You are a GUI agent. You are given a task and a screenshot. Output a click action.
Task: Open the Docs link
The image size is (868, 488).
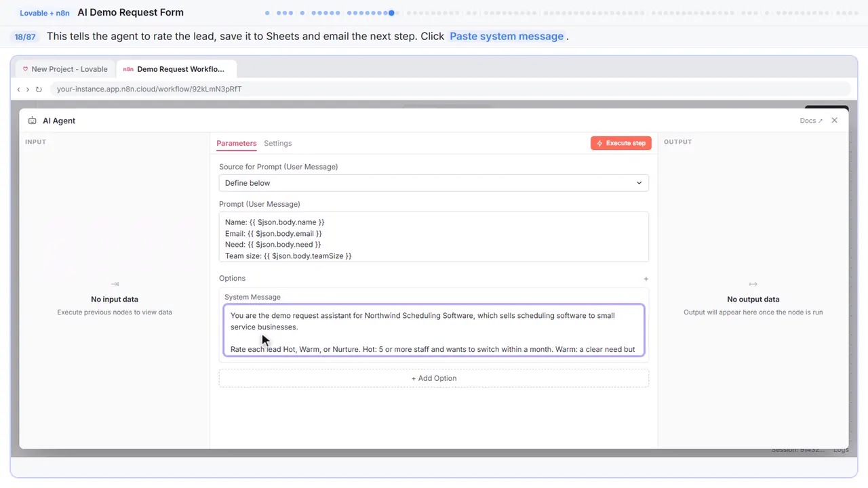point(811,121)
